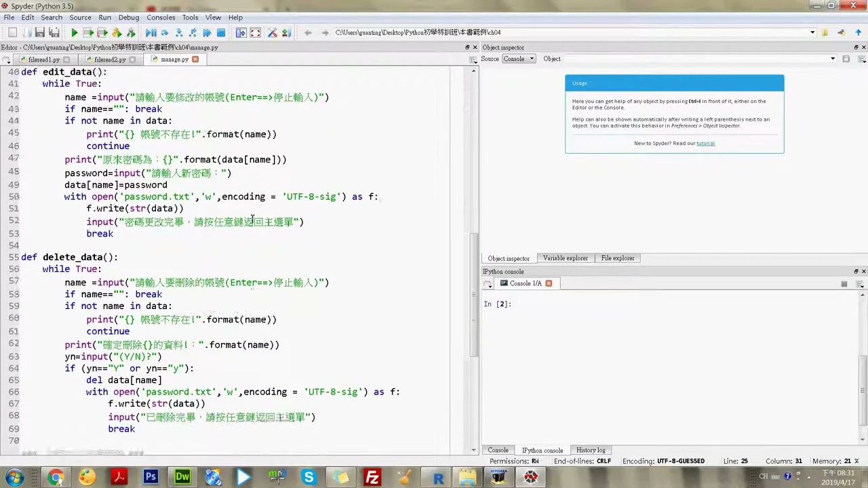The image size is (868, 488).
Task: Switch to the File explorer tab
Action: pyautogui.click(x=618, y=258)
